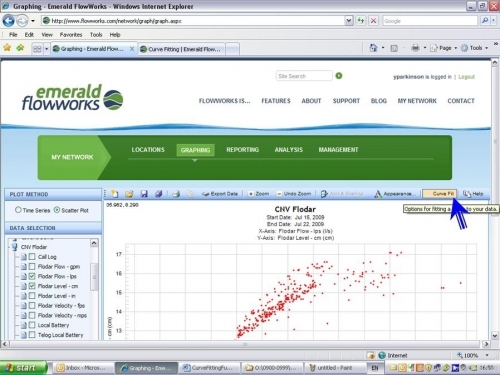
Task: Open the tab list dropdown arrow
Action: [46, 49]
